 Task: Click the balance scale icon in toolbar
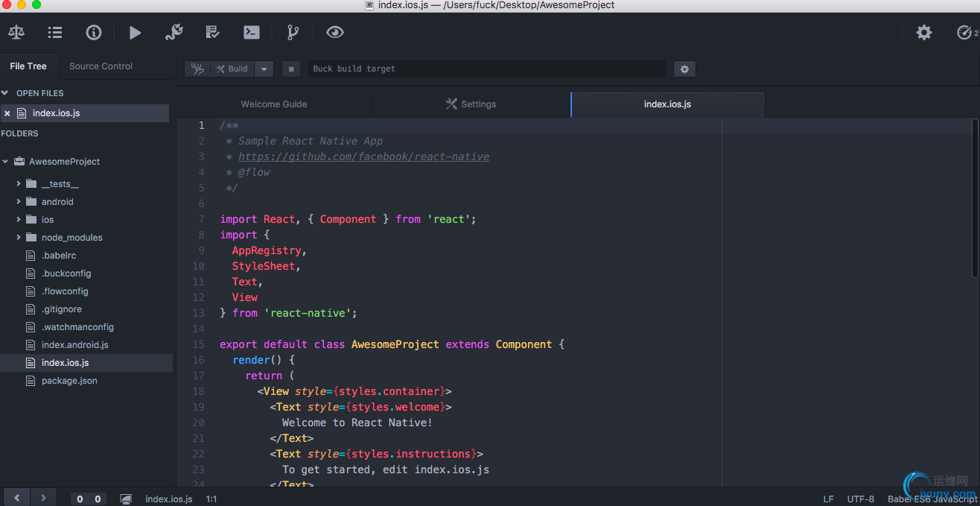(16, 33)
